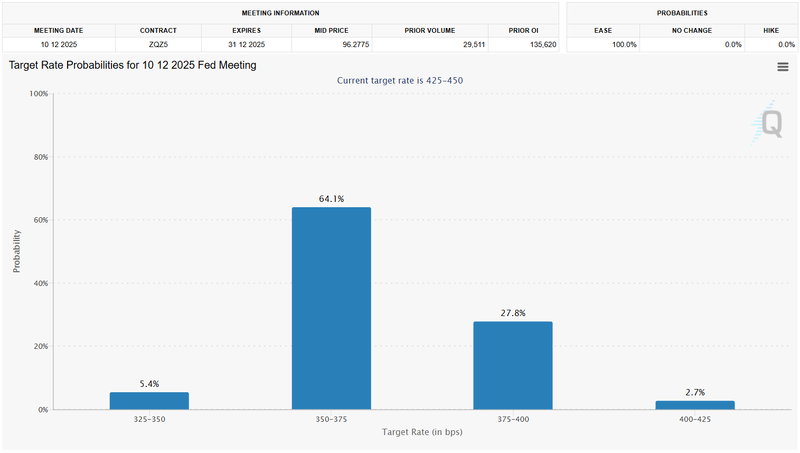Click the Ease probability 100.0% cell

[x=603, y=45]
